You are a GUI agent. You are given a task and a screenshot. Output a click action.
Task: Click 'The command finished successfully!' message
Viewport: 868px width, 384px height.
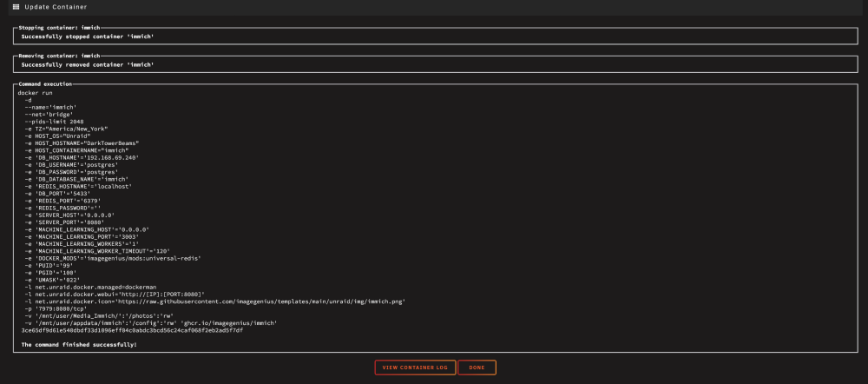pyautogui.click(x=79, y=345)
